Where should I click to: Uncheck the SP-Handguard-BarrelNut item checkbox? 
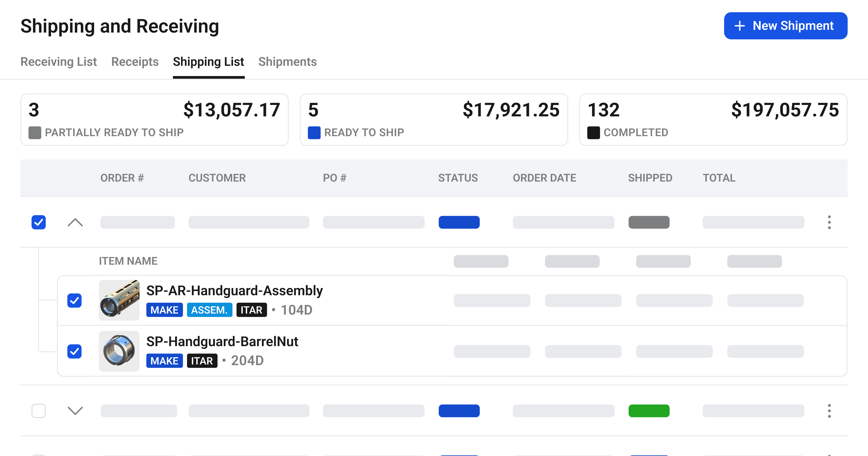[x=74, y=351]
